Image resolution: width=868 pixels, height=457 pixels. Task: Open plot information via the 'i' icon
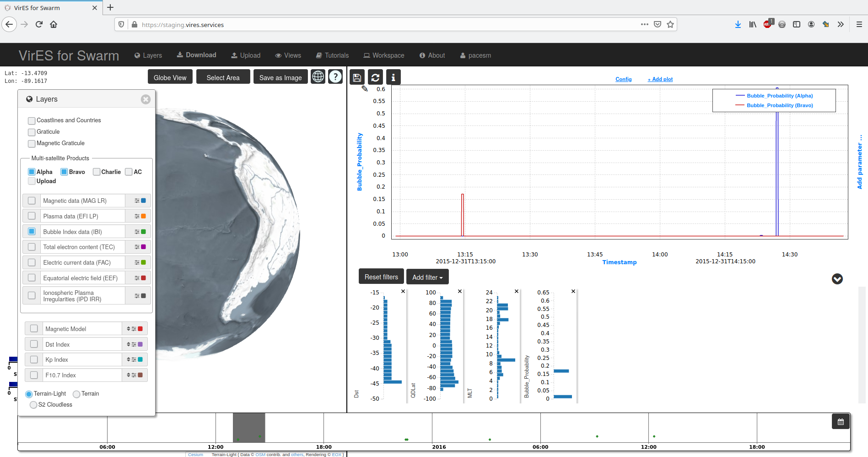(393, 77)
